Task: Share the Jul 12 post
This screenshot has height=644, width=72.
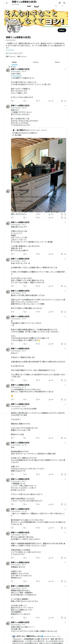Action: tap(65, 344)
